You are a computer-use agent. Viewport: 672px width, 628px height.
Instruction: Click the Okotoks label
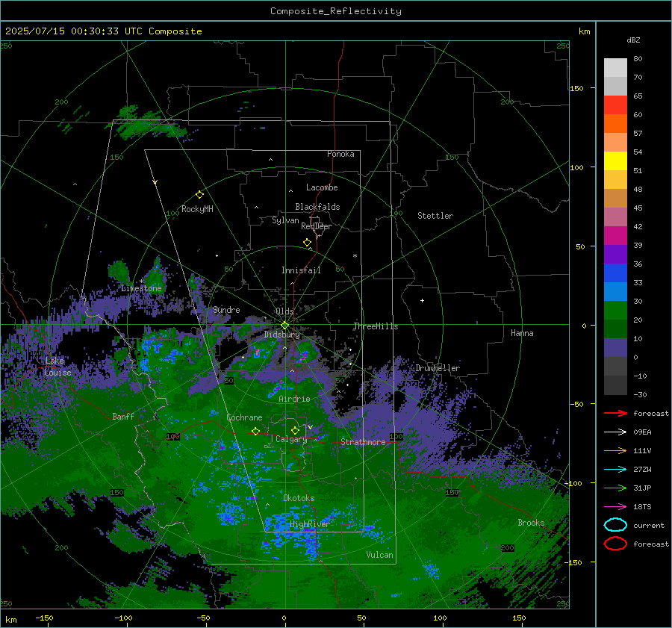(x=299, y=498)
